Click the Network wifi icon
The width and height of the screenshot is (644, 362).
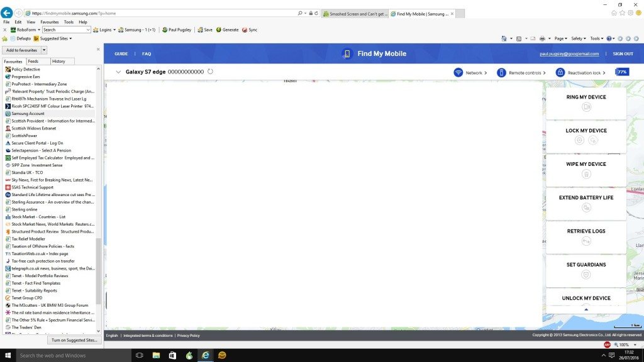pyautogui.click(x=458, y=72)
